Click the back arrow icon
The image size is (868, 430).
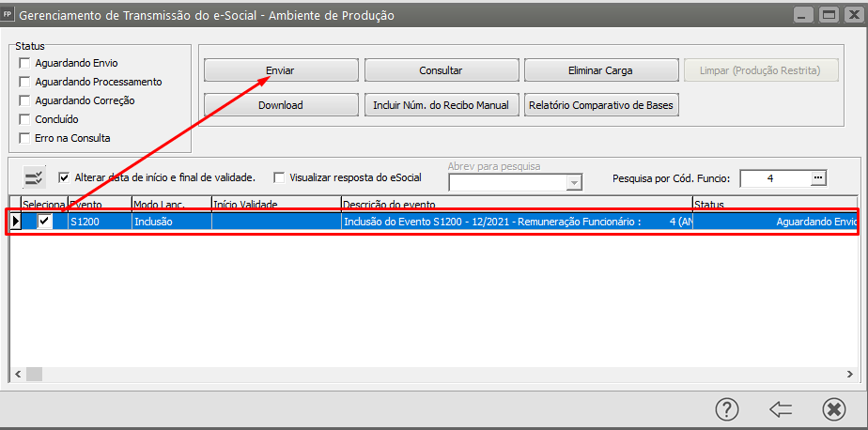[781, 408]
